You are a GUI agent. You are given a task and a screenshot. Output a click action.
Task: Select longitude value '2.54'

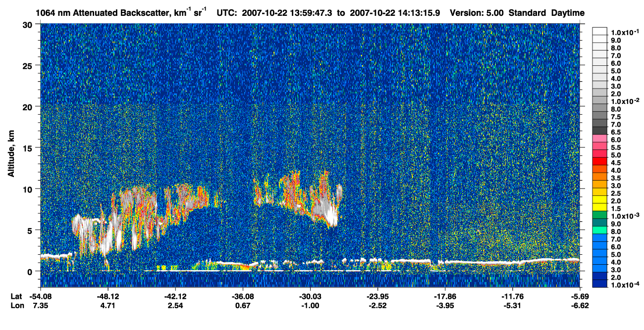(x=175, y=305)
